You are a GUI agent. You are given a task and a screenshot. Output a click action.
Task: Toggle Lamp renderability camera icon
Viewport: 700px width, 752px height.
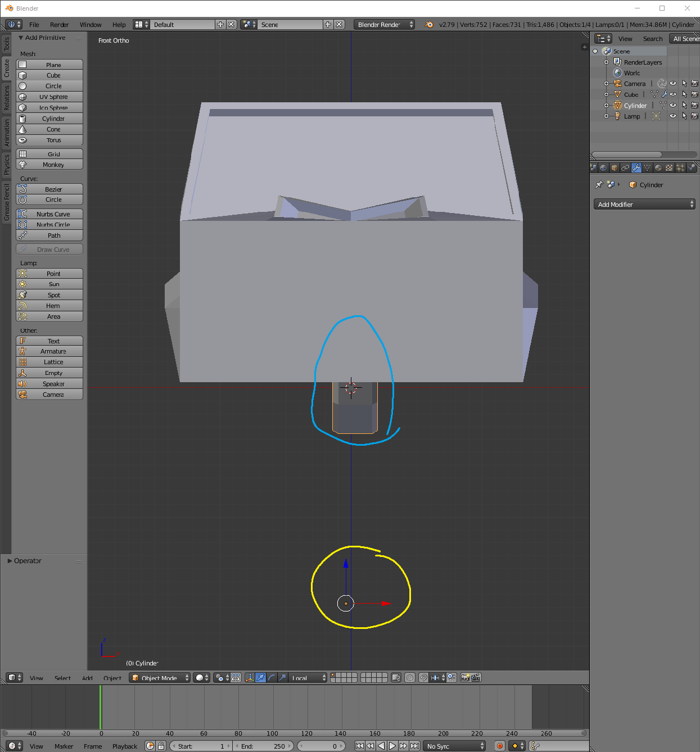(x=694, y=116)
